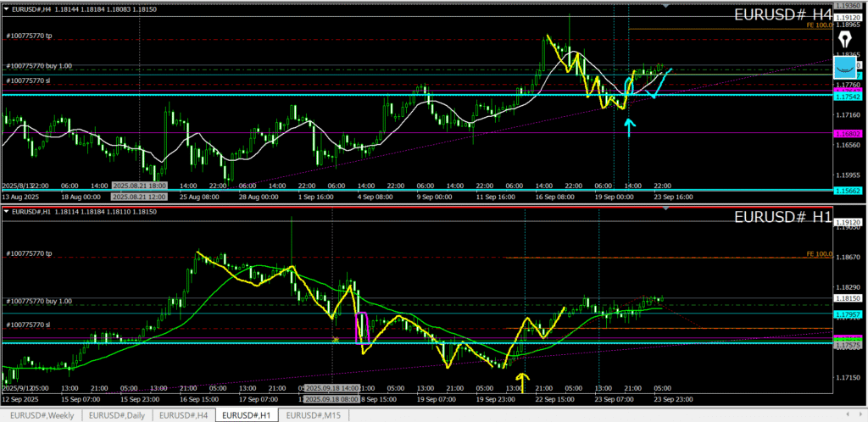868x422 pixels.
Task: Click the sl order line label on H1 chart
Action: click(28, 325)
